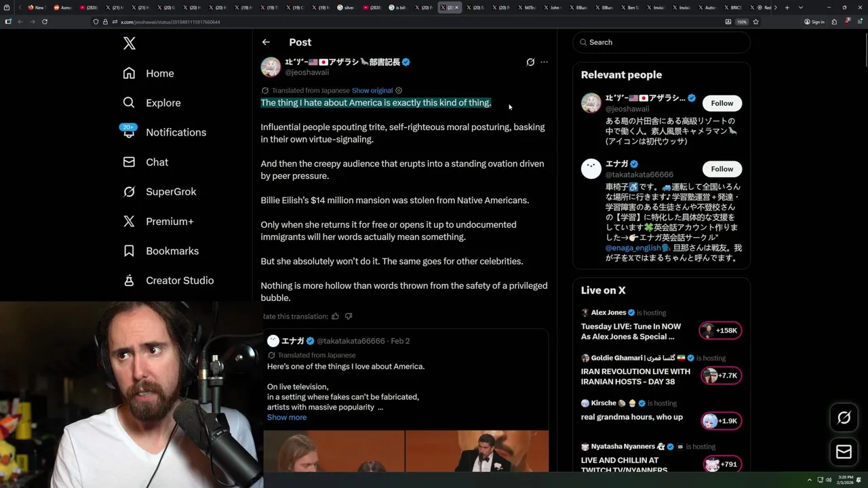Click the post author's avatar

[271, 67]
